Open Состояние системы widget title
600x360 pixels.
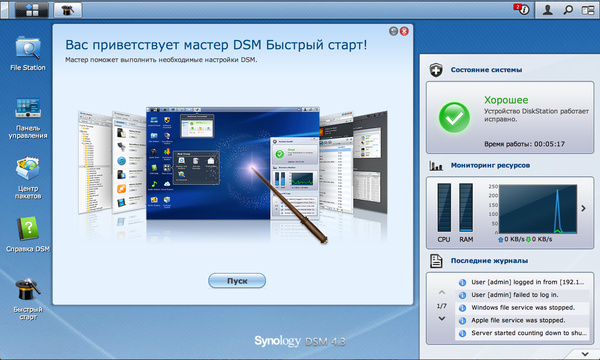click(x=486, y=70)
